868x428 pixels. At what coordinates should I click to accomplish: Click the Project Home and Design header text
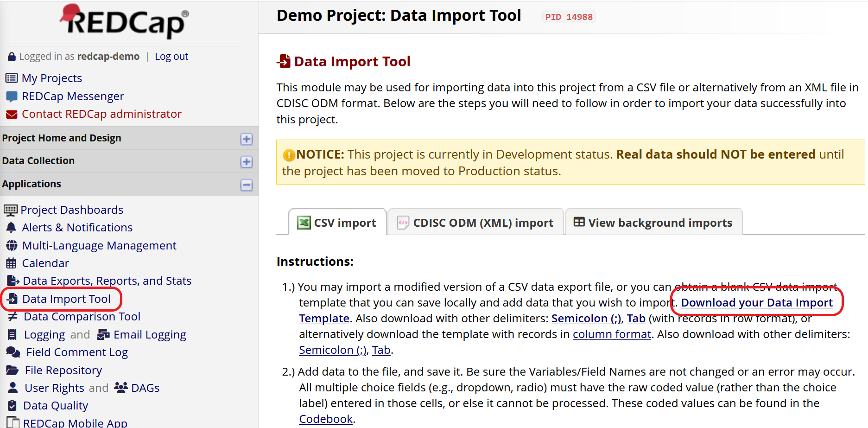[62, 138]
